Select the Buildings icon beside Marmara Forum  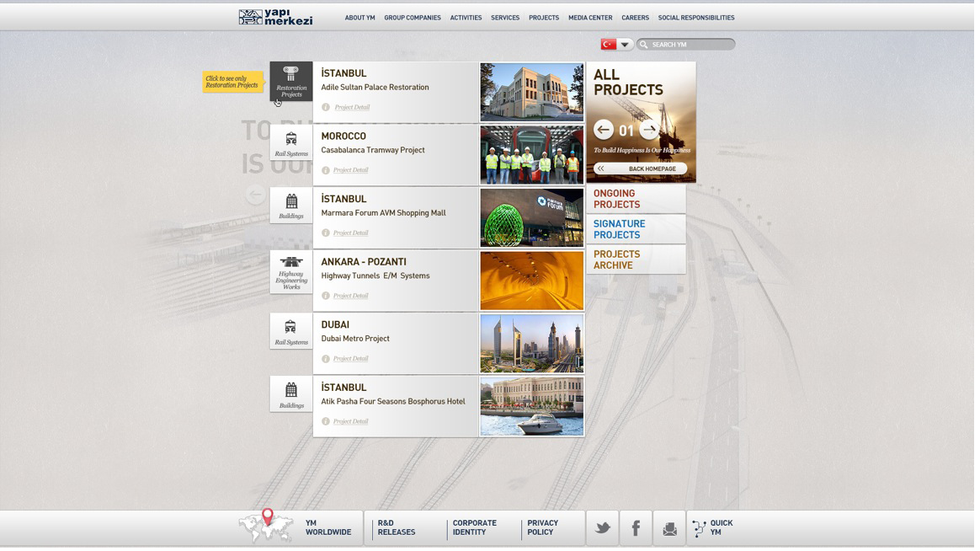tap(292, 206)
